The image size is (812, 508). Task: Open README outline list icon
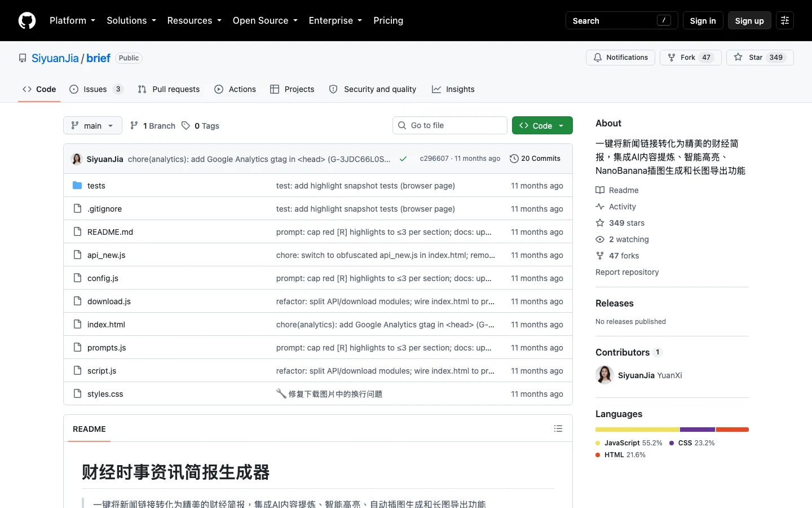click(x=558, y=429)
